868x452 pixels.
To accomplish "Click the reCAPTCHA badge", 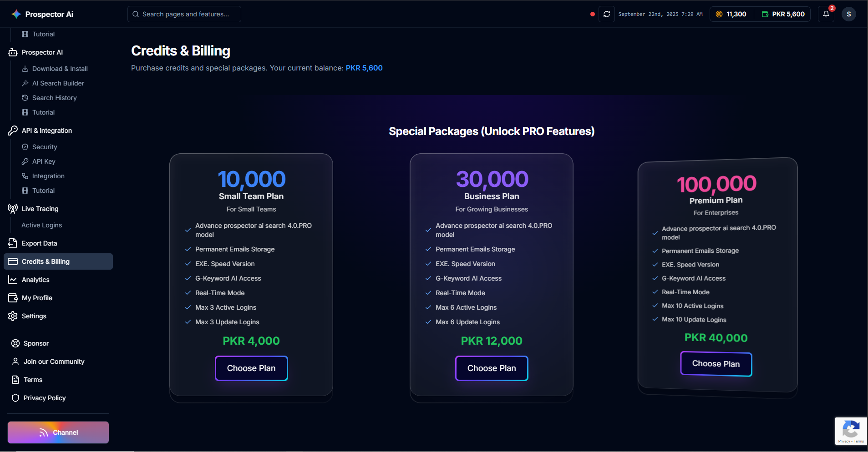I will (x=851, y=430).
